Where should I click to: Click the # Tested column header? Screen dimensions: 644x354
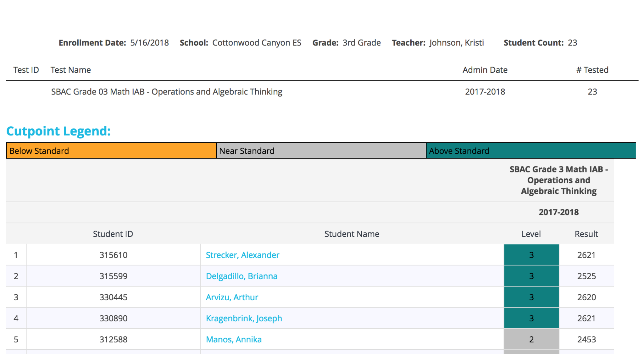coord(592,70)
